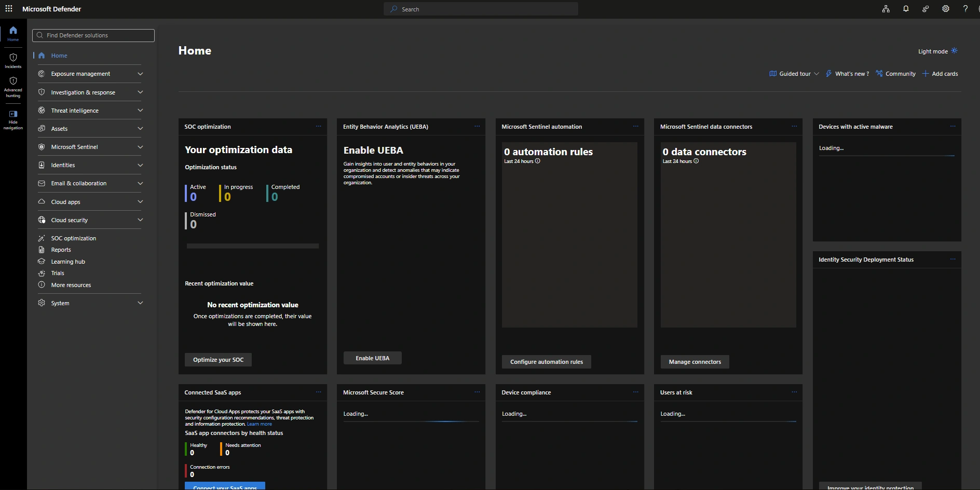Viewport: 980px width, 490px height.
Task: Click Configure automation rules button
Action: 547,362
